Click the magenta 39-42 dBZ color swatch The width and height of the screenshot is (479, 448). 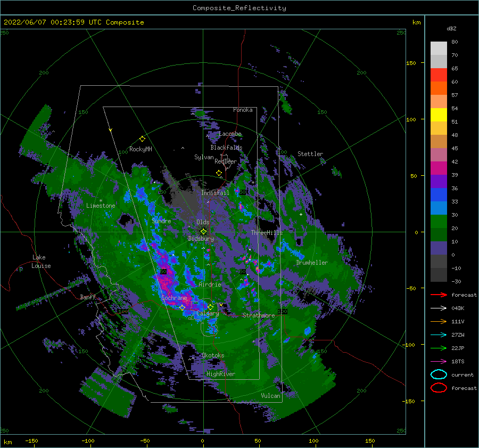point(439,168)
